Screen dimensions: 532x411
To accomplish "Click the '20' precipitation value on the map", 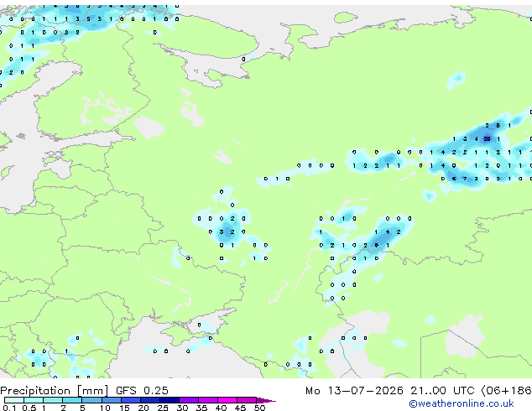I will click(487, 138).
